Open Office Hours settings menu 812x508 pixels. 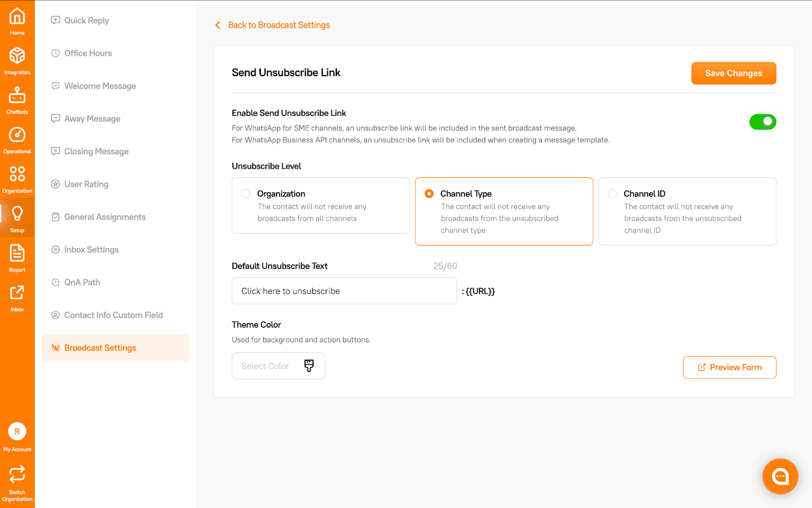116,53
